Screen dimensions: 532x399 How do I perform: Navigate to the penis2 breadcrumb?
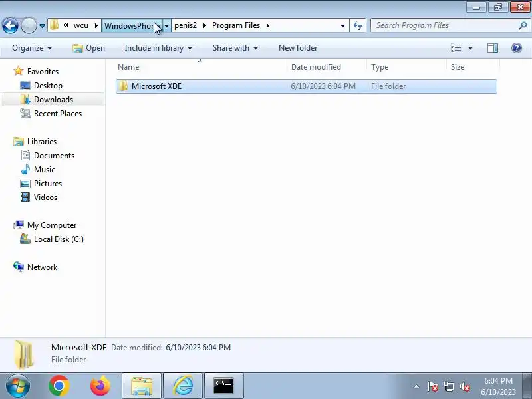[186, 25]
